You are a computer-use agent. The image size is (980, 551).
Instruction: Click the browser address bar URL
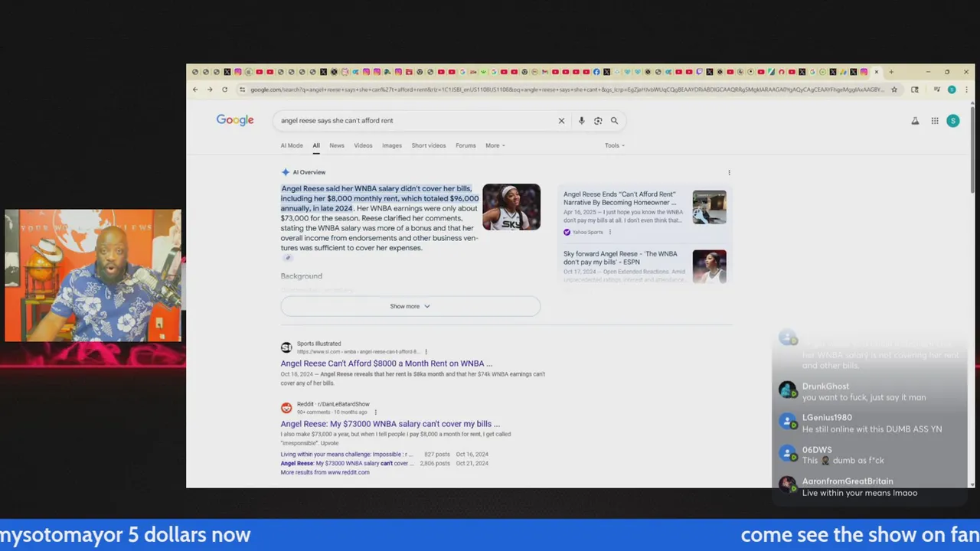(x=567, y=90)
